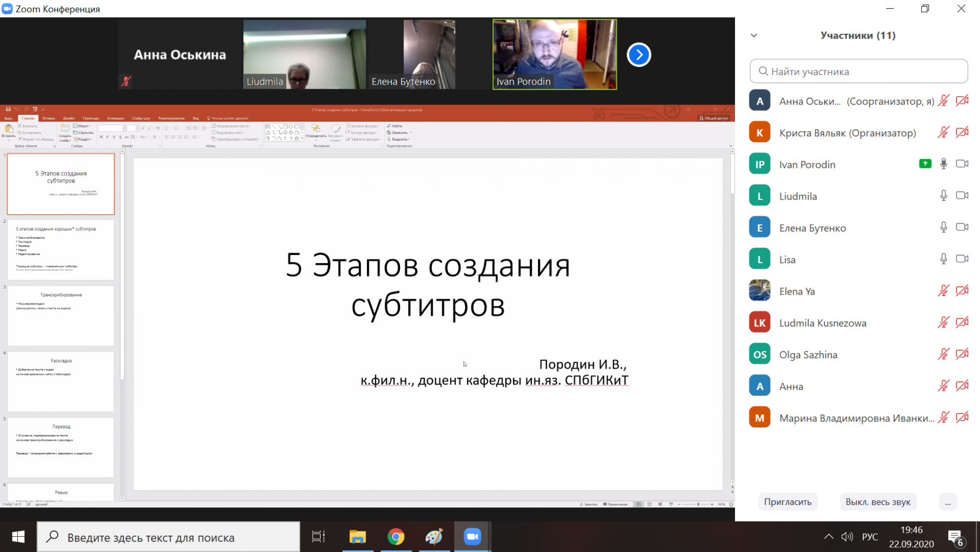Open the Слайд-шоу ribbon tab
980x552 pixels.
[141, 118]
